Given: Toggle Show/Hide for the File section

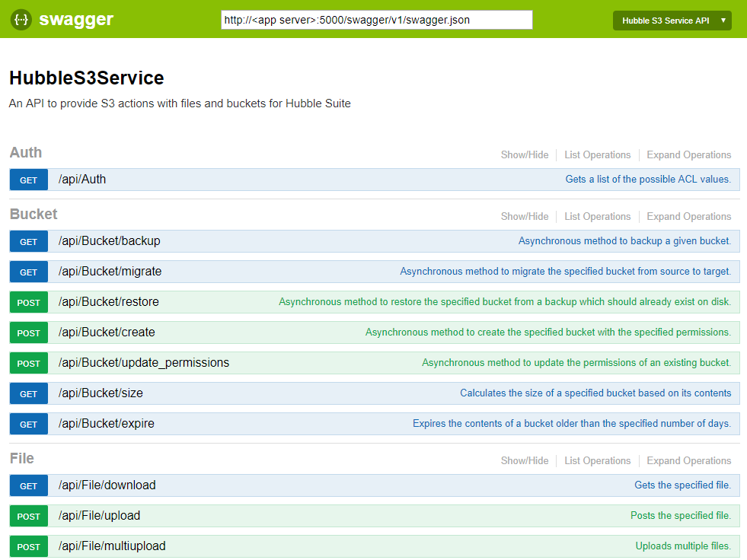Looking at the screenshot, I should [524, 461].
